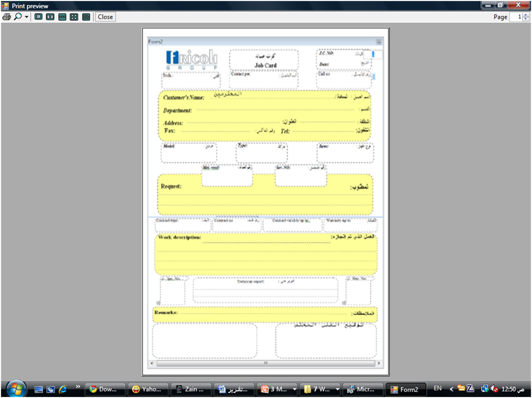Screen dimensions: 532x398
Task: Click the Page number input field
Action: point(516,17)
